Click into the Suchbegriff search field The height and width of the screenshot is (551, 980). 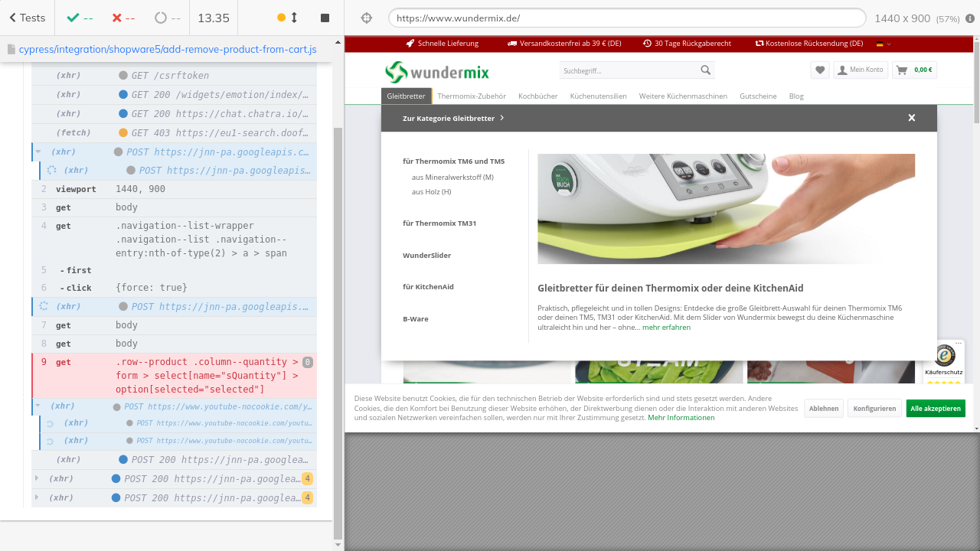pos(628,70)
